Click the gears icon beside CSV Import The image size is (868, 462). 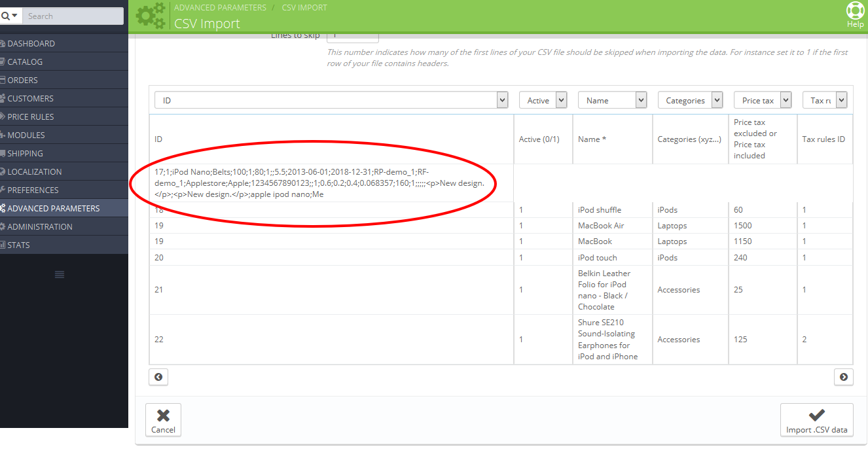click(x=151, y=16)
